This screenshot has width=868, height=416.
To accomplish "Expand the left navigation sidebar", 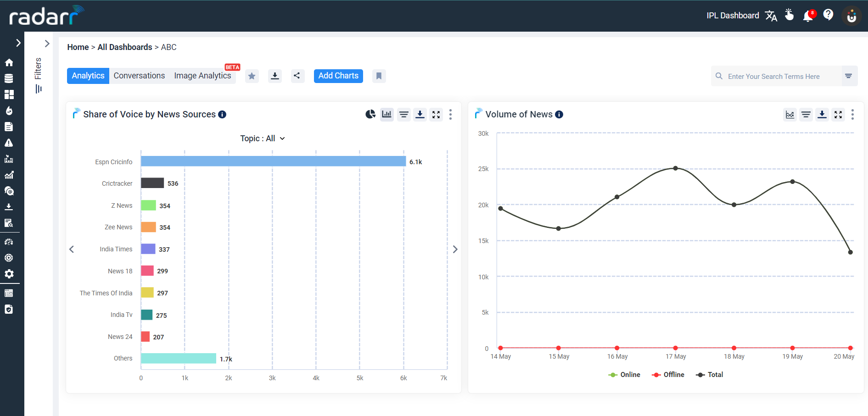I will (x=18, y=43).
